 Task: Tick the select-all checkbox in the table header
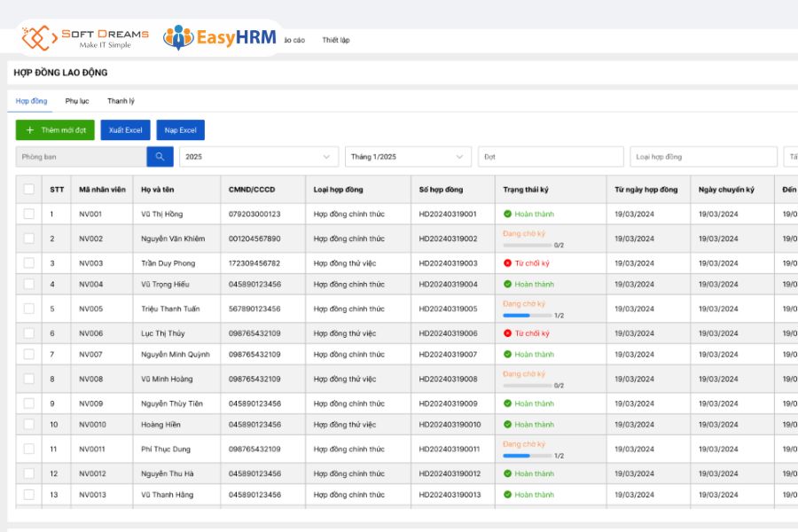pyautogui.click(x=29, y=190)
